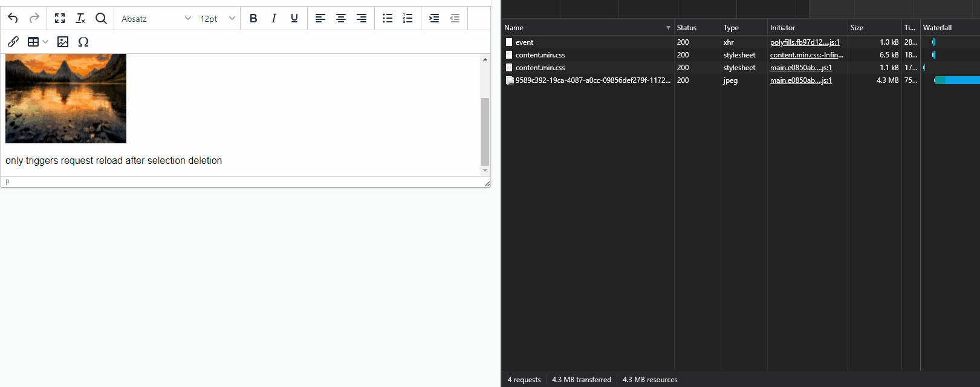Open polyfills.fb97d12 initiator link

click(x=805, y=42)
